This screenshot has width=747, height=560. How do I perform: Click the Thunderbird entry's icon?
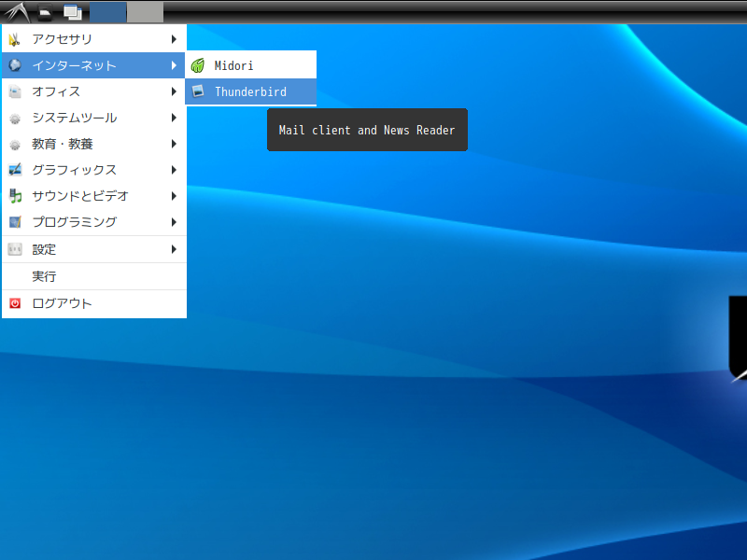(x=198, y=91)
